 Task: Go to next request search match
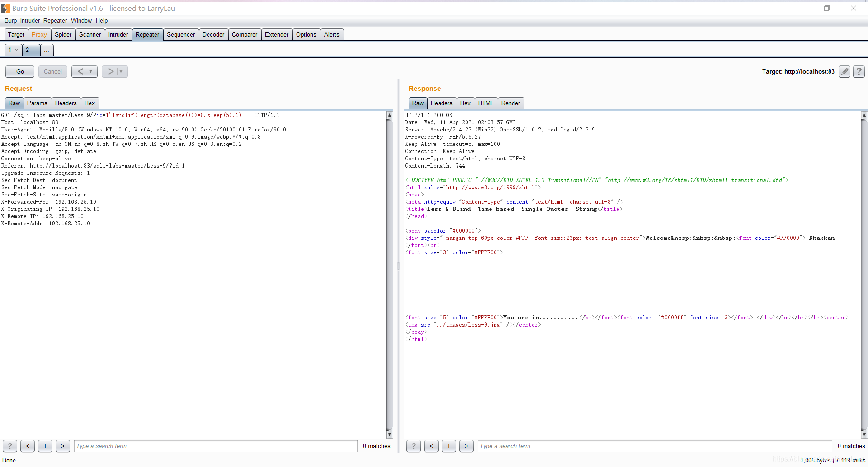point(63,446)
